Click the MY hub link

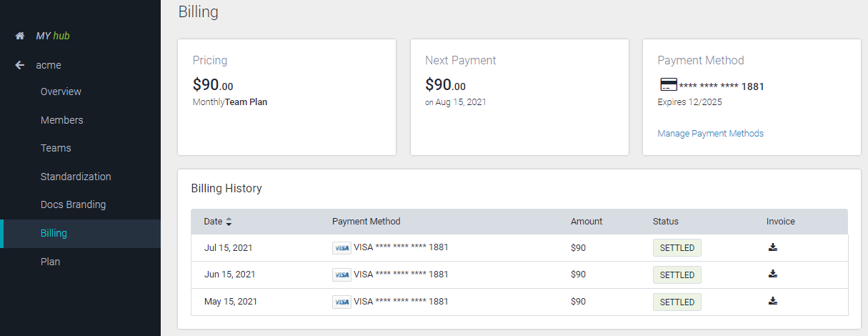point(53,36)
